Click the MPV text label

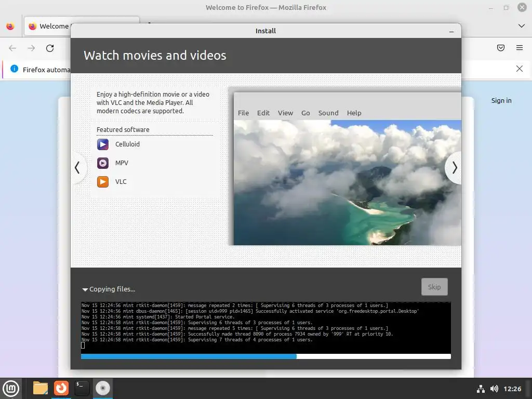point(122,163)
